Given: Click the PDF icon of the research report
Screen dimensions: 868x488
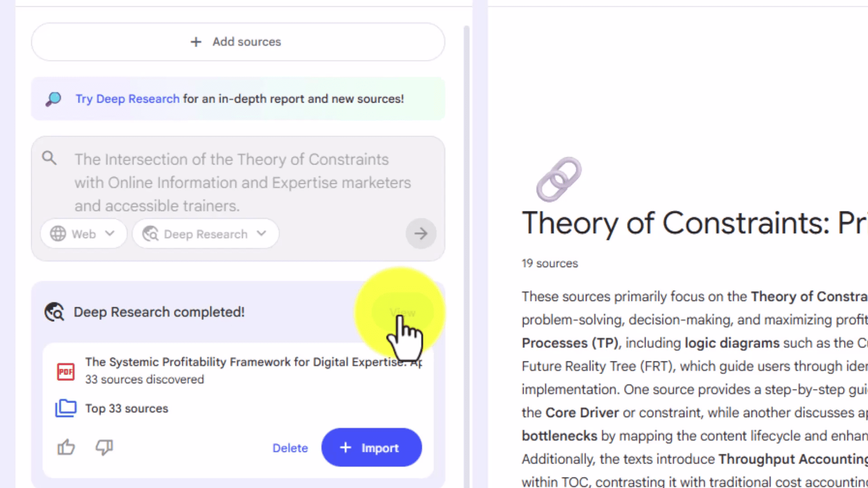Looking at the screenshot, I should [x=66, y=371].
